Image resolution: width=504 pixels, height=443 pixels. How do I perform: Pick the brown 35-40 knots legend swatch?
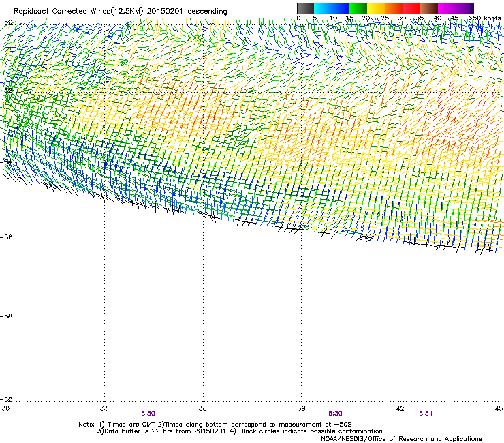[429, 8]
